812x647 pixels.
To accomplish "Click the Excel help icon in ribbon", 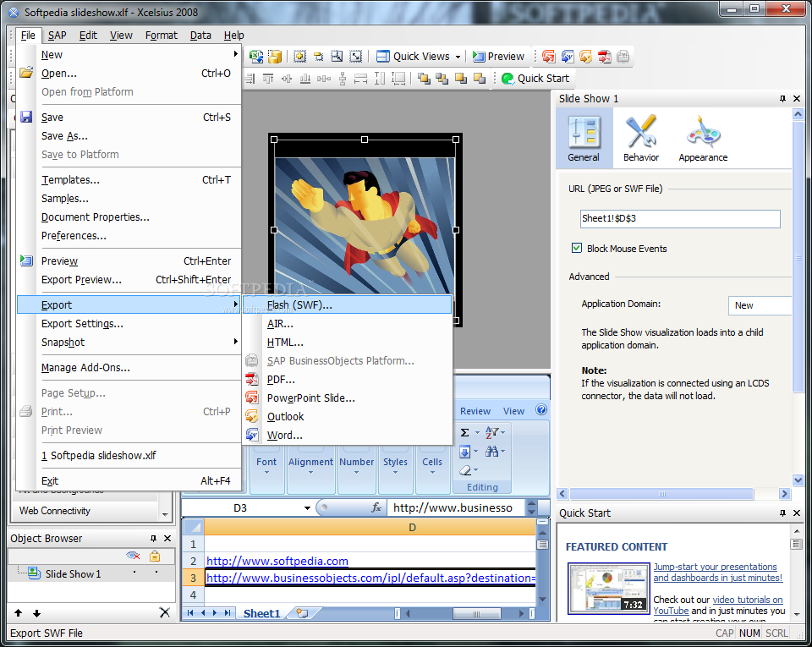I will (541, 410).
